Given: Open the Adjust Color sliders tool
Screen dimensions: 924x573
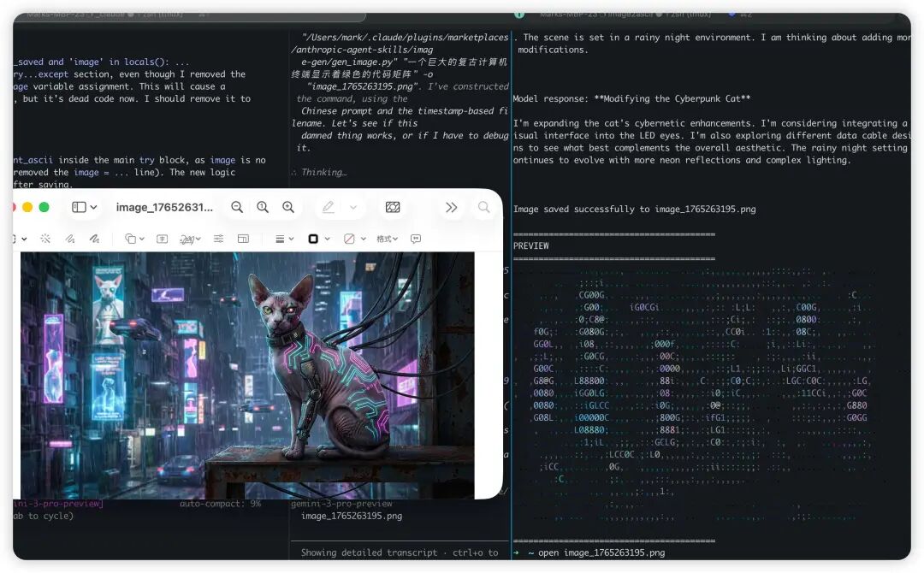Looking at the screenshot, I should (219, 239).
